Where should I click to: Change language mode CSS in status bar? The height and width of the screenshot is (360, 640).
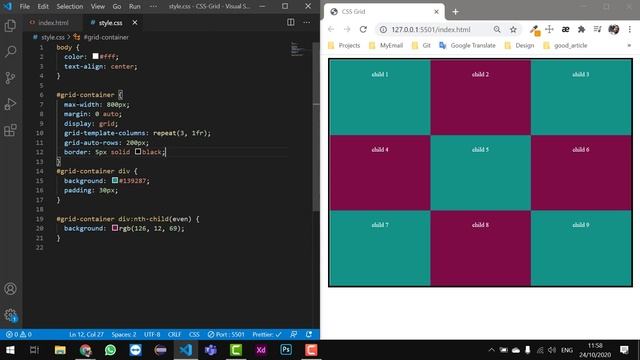pos(194,334)
